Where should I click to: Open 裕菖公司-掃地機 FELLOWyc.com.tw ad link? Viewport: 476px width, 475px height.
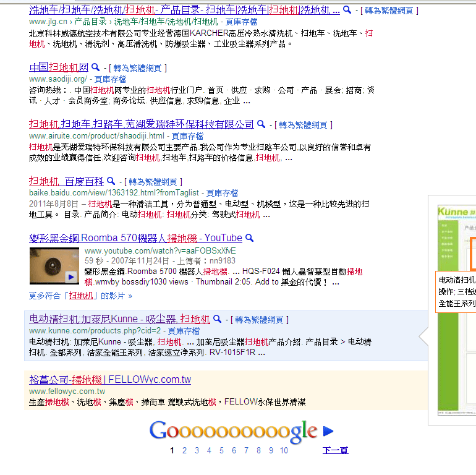pyautogui.click(x=110, y=379)
